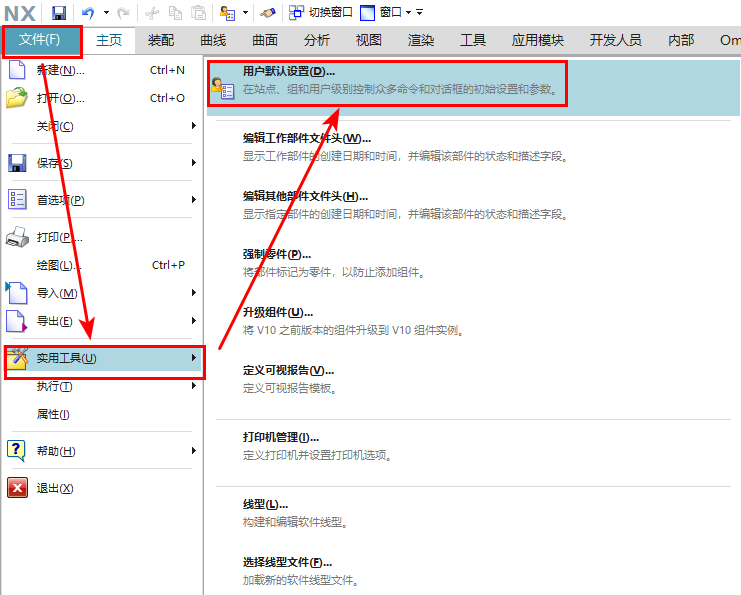Open the 实用工具(U) utilities submenu
This screenshot has width=741, height=595.
104,358
